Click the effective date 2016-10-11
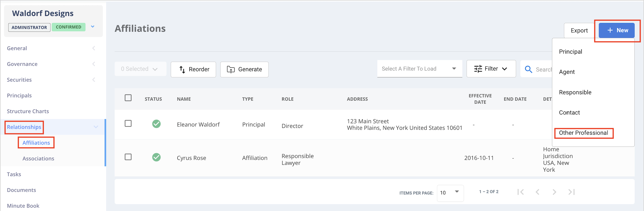Viewport: 644px width, 211px height. 479,158
